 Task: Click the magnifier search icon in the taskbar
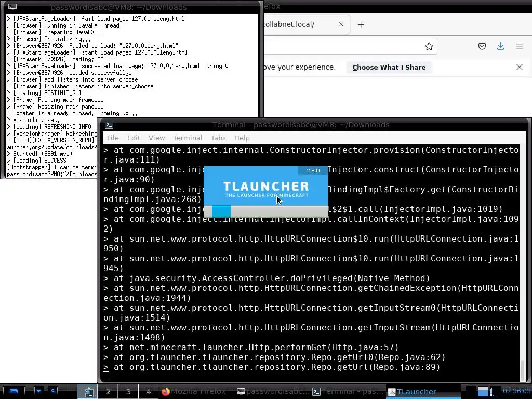coord(54,391)
